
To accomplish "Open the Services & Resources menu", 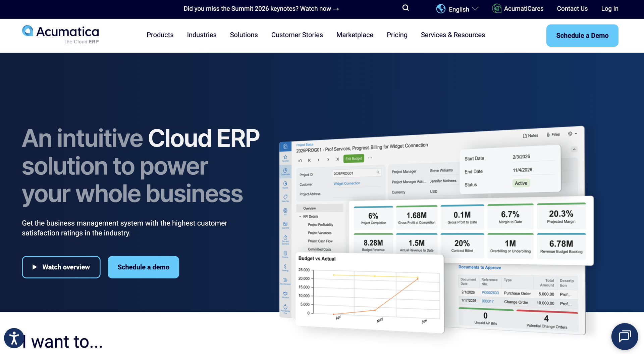I will coord(453,35).
